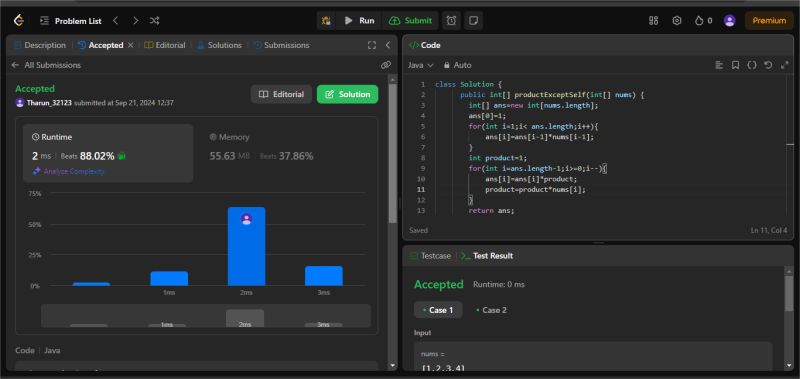Submit the code with Submit button

click(x=411, y=20)
